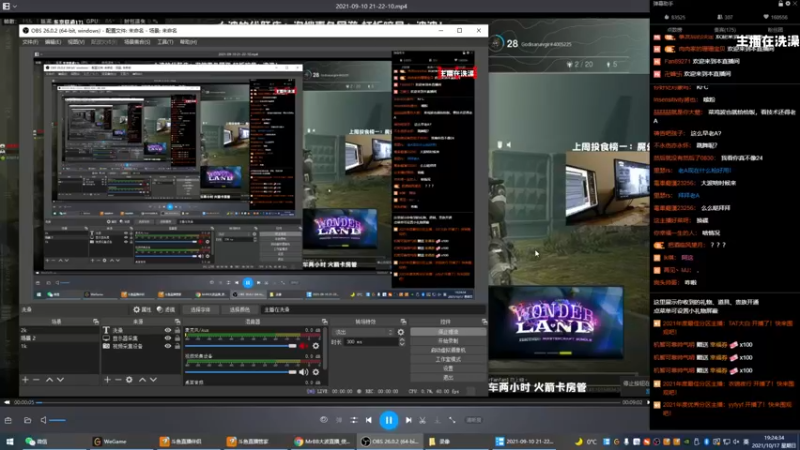800x450 pixels.
Task: Pop out the Sources dock with its float icon
Action: pyautogui.click(x=177, y=321)
